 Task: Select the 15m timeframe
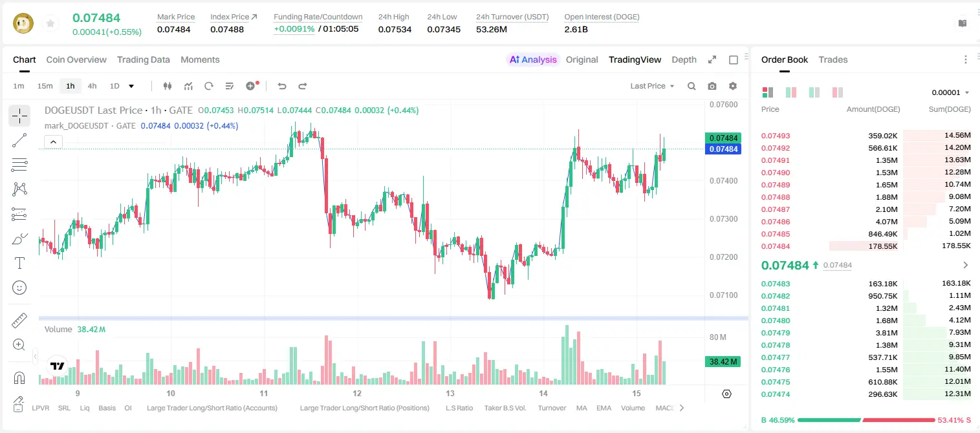45,86
